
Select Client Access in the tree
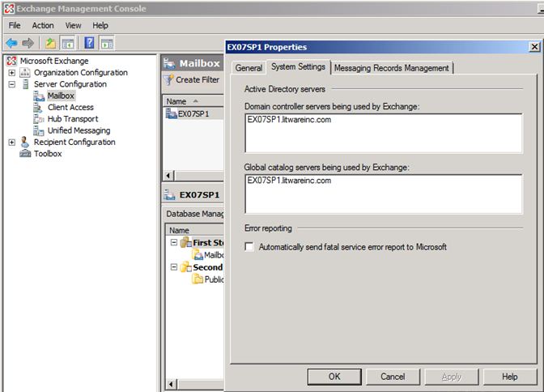(70, 108)
